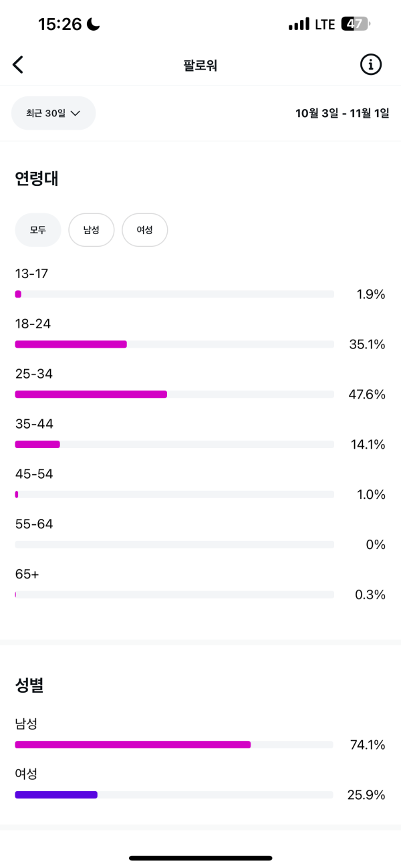401x868 pixels.
Task: Tap the home indicator bar
Action: point(200,857)
